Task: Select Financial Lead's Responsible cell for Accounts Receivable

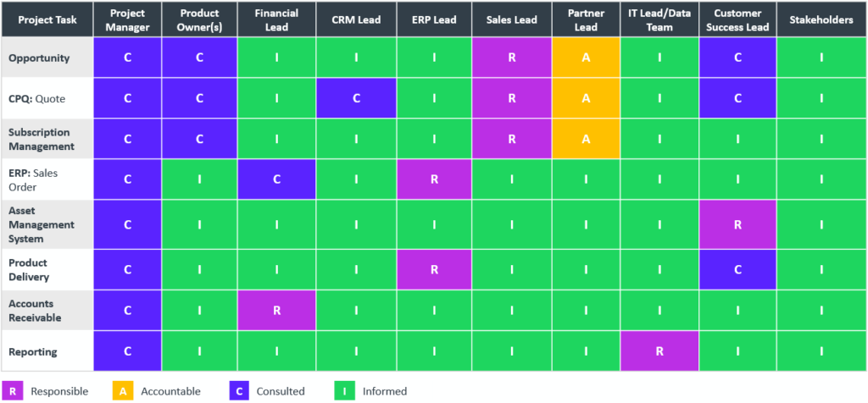Action: [277, 311]
